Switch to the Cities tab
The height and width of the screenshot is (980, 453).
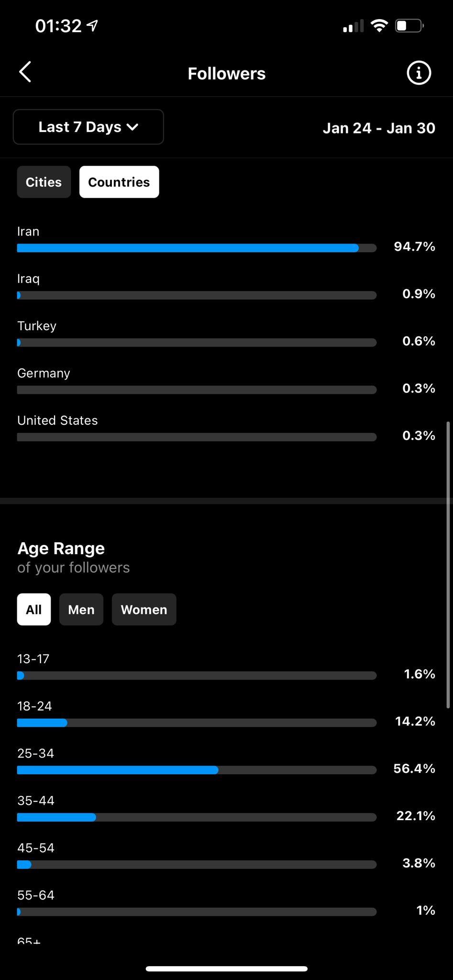(44, 182)
